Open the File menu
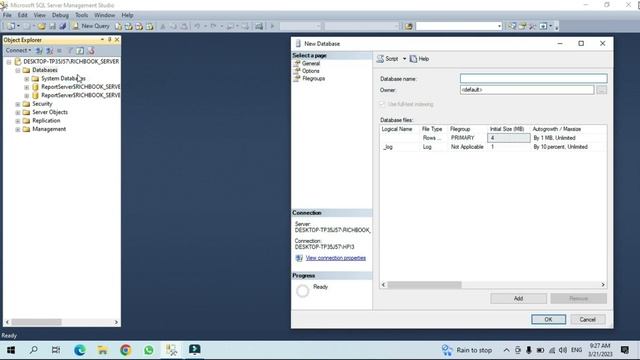 tap(7, 15)
